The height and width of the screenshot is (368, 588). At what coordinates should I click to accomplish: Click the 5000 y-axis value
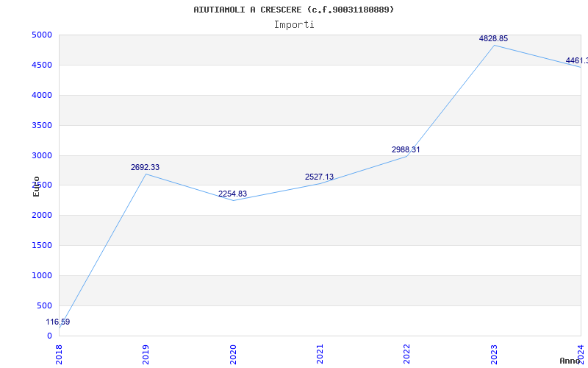click(x=42, y=35)
